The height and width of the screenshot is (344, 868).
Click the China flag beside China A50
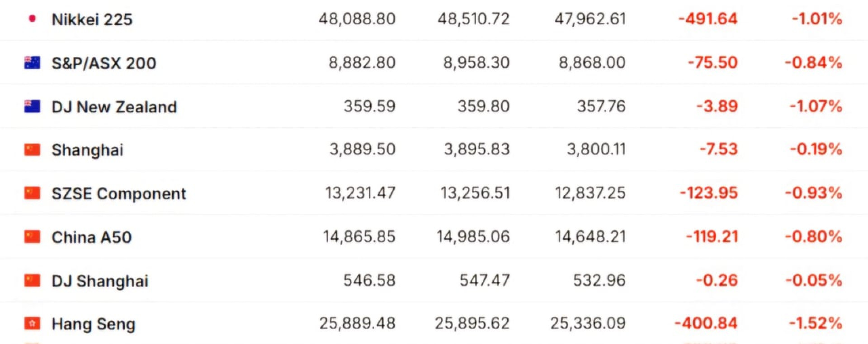click(32, 237)
